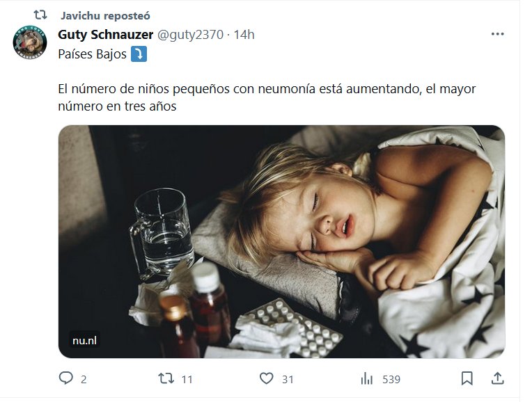Viewport: 532px width, 402px height.
Task: Open view analytics bar chart icon
Action: point(367,378)
